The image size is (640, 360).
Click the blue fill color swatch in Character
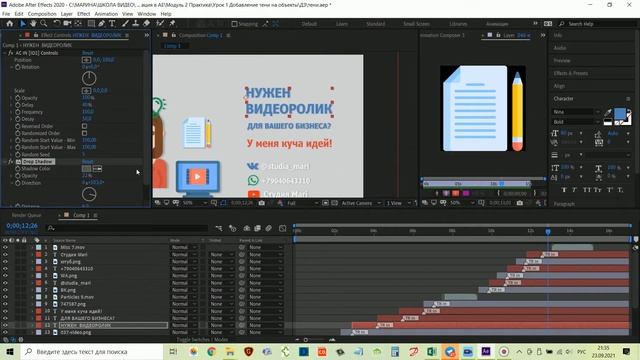[620, 113]
